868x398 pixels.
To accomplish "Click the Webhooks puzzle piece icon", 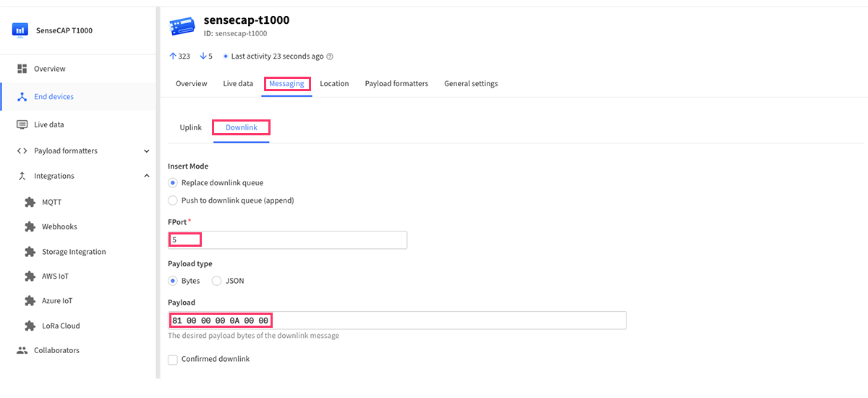I will tap(30, 226).
